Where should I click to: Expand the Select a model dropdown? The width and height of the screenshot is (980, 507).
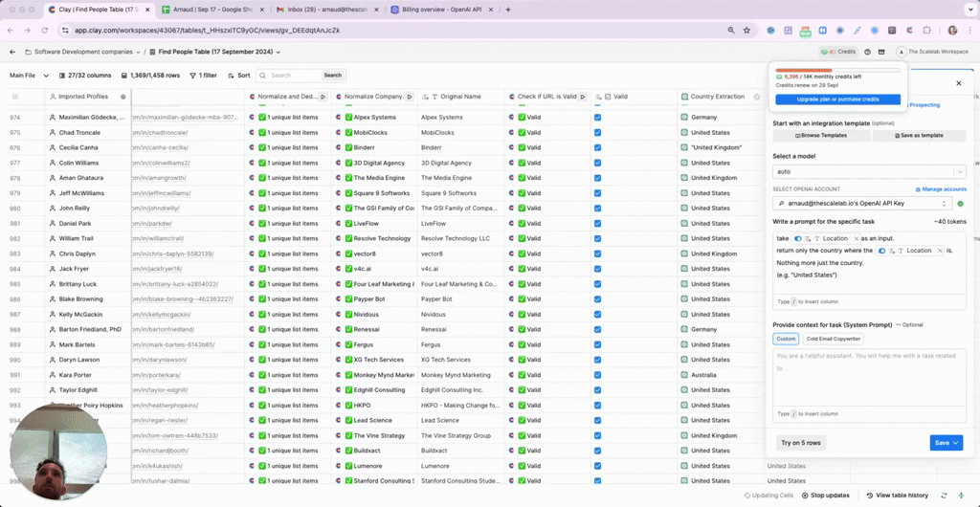869,172
